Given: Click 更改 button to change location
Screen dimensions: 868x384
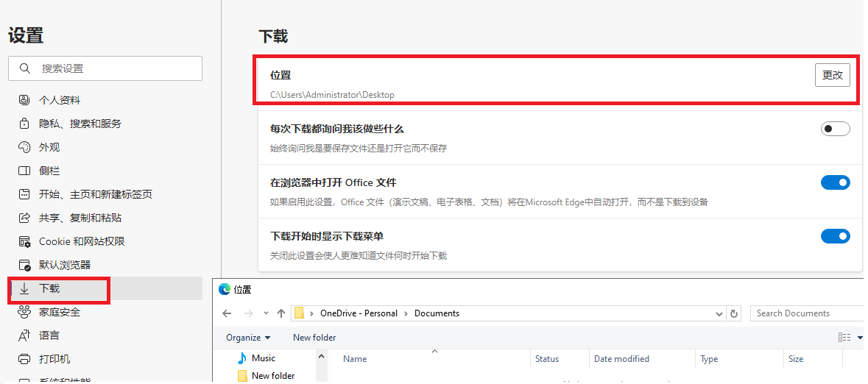Looking at the screenshot, I should coord(833,75).
